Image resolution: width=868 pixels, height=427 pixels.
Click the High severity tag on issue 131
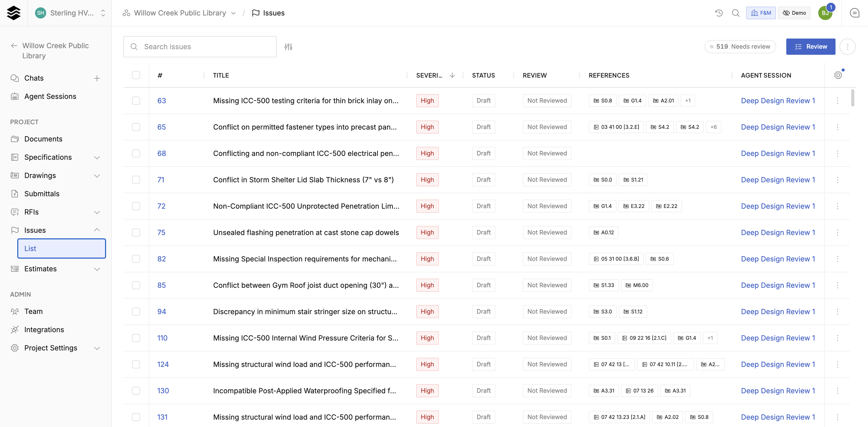click(427, 417)
